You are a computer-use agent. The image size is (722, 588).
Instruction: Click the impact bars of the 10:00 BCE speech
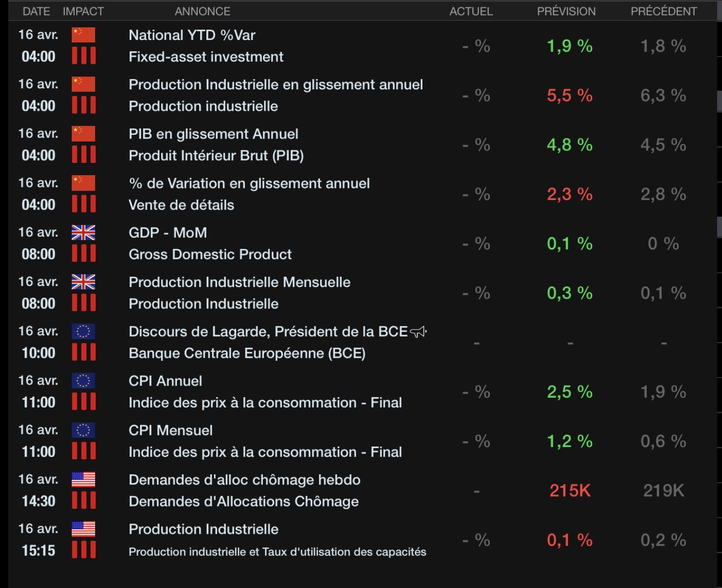[84, 352]
